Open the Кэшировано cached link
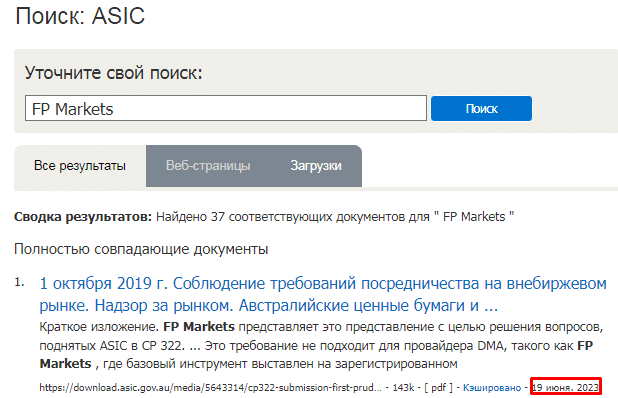This screenshot has width=618, height=398. (492, 388)
